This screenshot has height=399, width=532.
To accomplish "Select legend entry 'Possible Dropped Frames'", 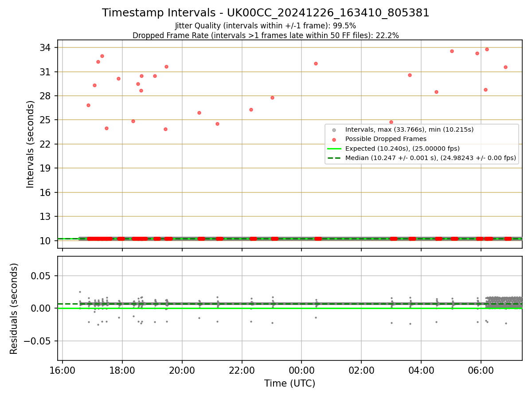I will pos(386,139).
